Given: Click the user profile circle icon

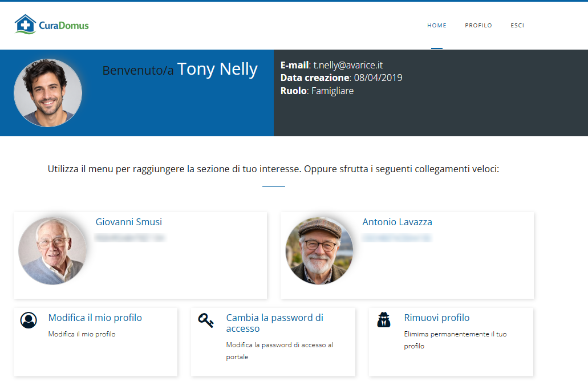Looking at the screenshot, I should click(29, 320).
